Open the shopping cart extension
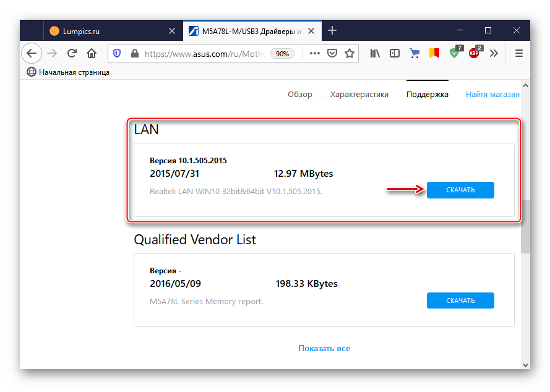The width and height of the screenshot is (550, 392). [x=415, y=53]
